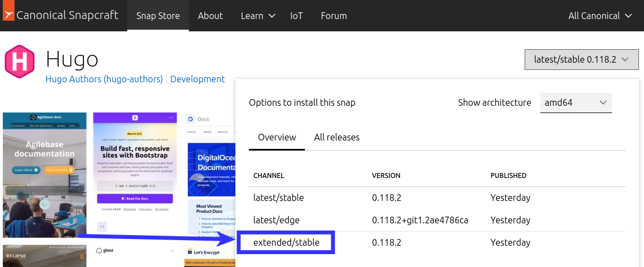Screen dimensions: 644x267
Task: Click the pink Hugo hexagon icon
Action: 20,62
